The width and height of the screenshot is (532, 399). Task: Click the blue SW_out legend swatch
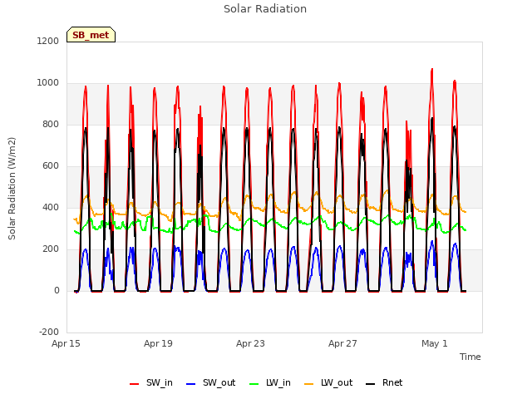[x=191, y=384]
